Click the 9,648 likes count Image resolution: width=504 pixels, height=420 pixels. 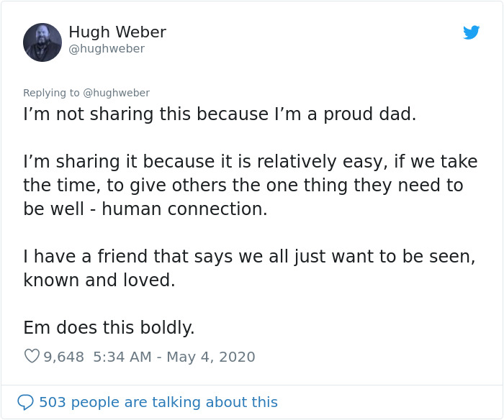click(64, 357)
